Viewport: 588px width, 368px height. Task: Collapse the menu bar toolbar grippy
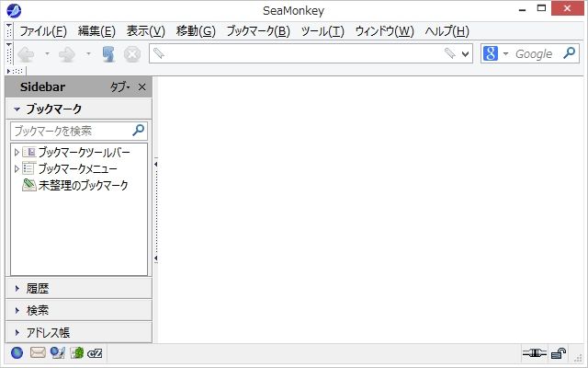click(9, 31)
